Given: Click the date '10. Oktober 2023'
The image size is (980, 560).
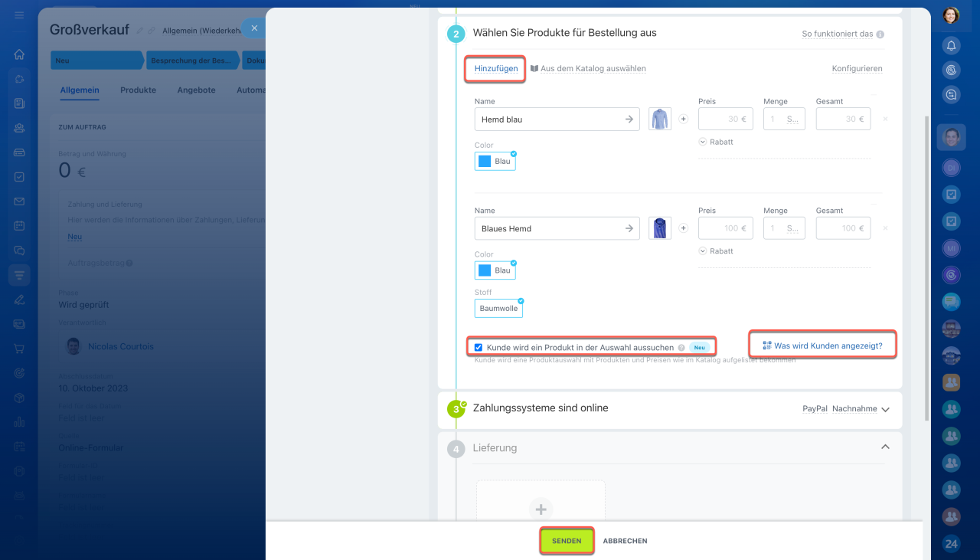Looking at the screenshot, I should click(x=93, y=388).
